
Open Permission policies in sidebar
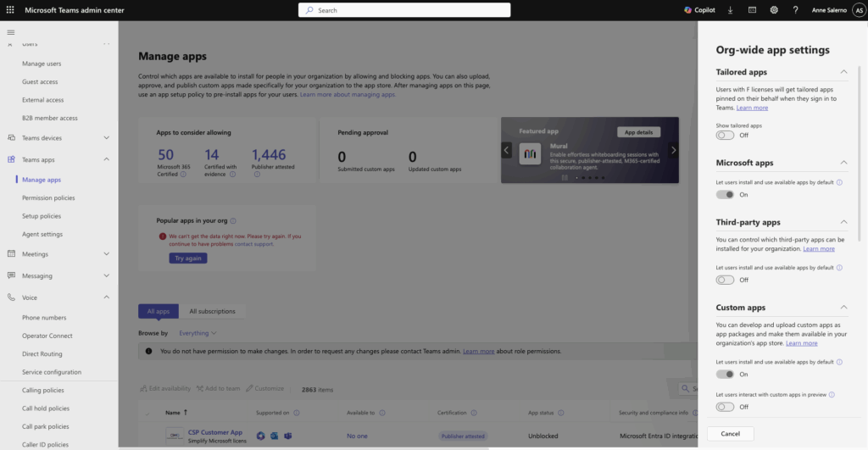(x=48, y=197)
